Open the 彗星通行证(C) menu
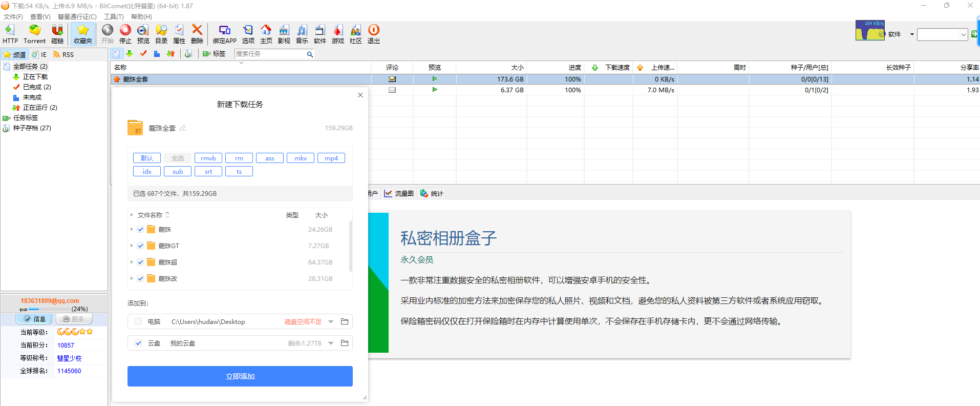 pos(77,16)
